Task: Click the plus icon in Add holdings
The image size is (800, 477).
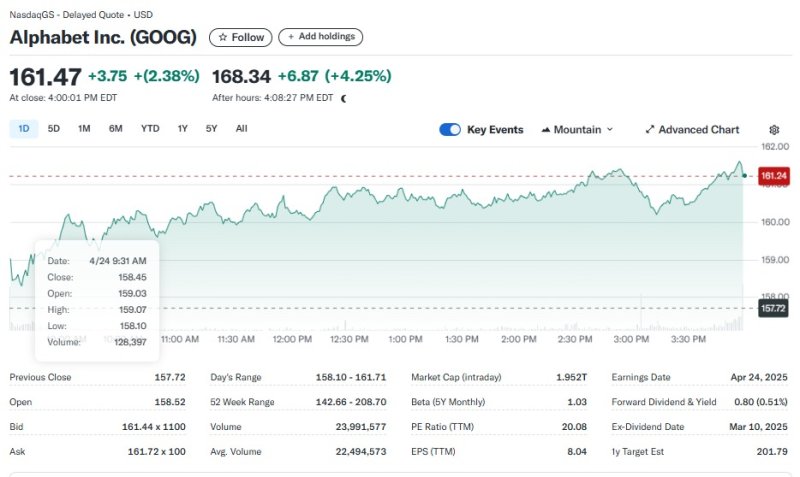Action: [x=291, y=37]
